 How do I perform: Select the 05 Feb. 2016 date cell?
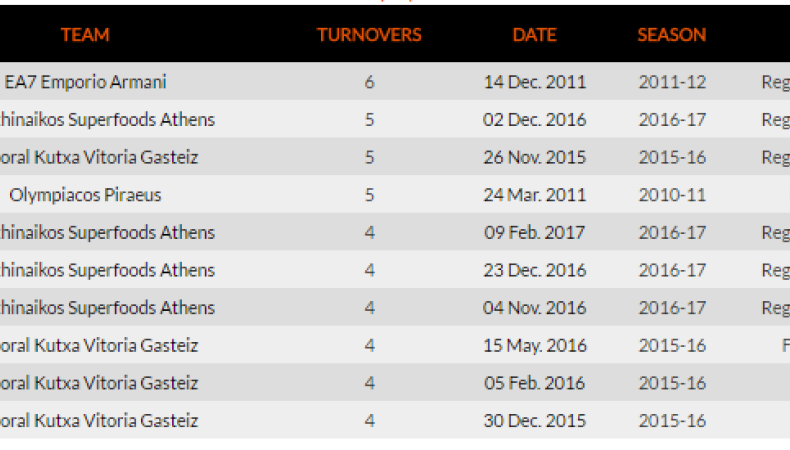pyautogui.click(x=534, y=383)
